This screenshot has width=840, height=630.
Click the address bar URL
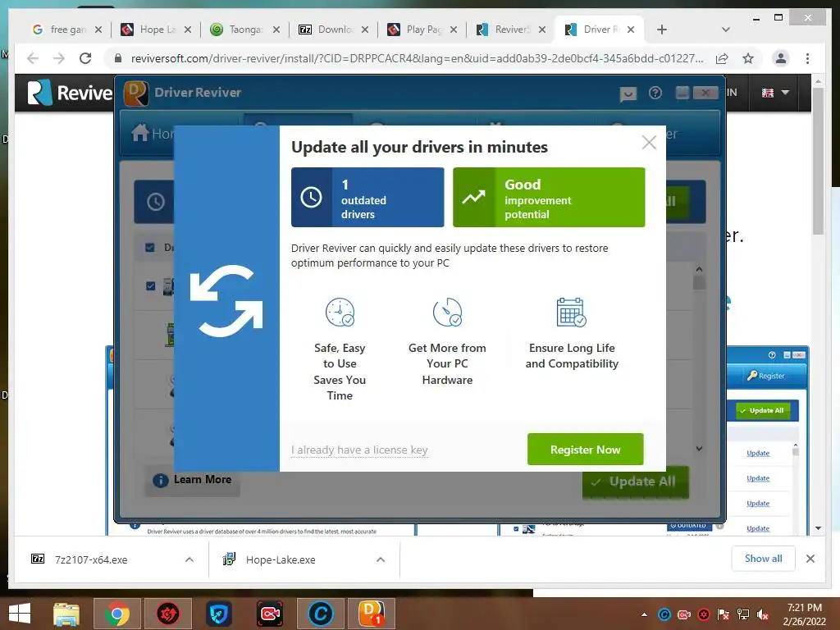(x=417, y=58)
